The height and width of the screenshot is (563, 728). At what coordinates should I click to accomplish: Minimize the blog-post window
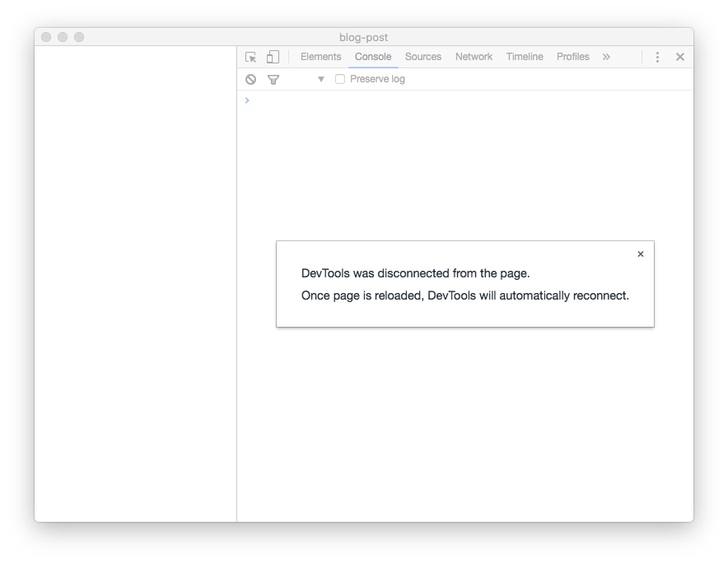63,37
